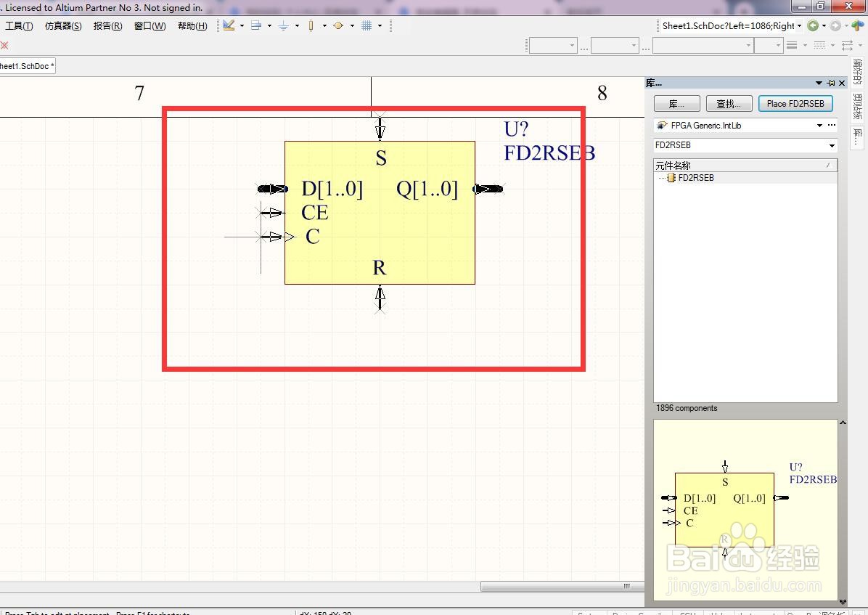Open the 剪贴板 side tab
The image size is (868, 615).
(x=858, y=107)
